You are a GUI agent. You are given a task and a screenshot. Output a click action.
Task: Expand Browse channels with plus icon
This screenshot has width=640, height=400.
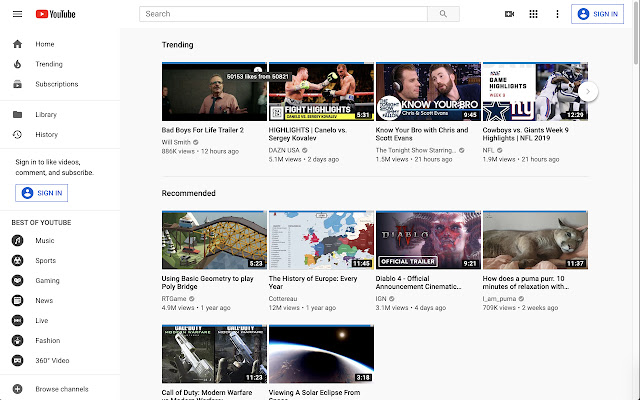17,387
